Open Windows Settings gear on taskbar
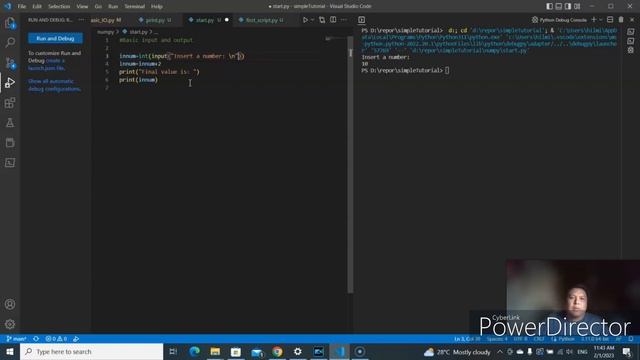 pyautogui.click(x=298, y=351)
